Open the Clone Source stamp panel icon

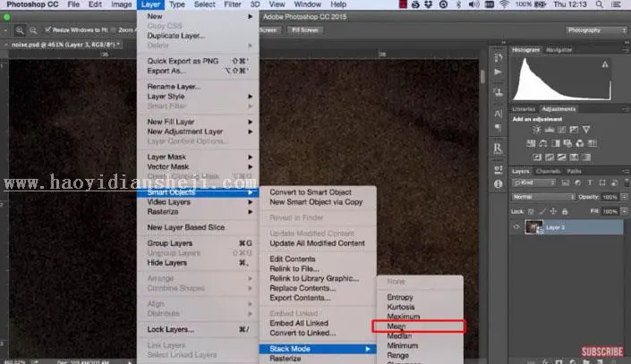click(x=499, y=92)
